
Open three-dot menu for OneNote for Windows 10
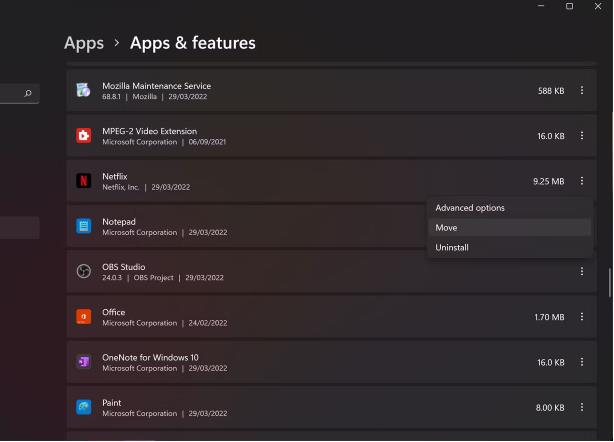582,362
